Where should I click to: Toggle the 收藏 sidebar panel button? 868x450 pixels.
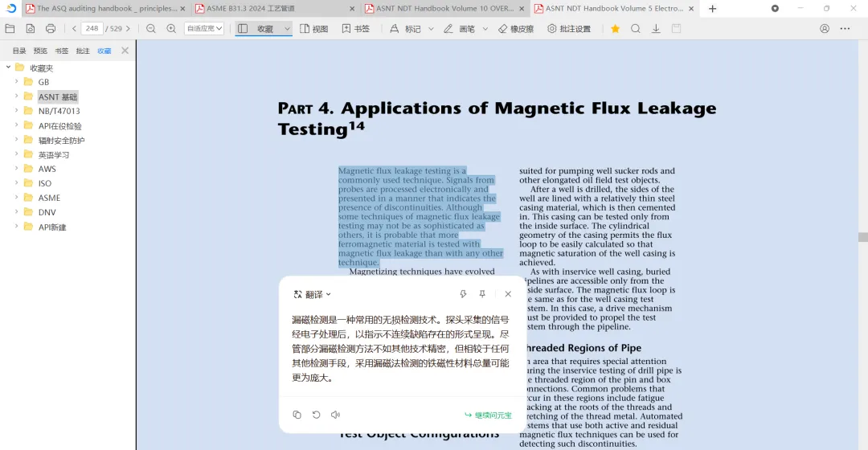pyautogui.click(x=258, y=29)
